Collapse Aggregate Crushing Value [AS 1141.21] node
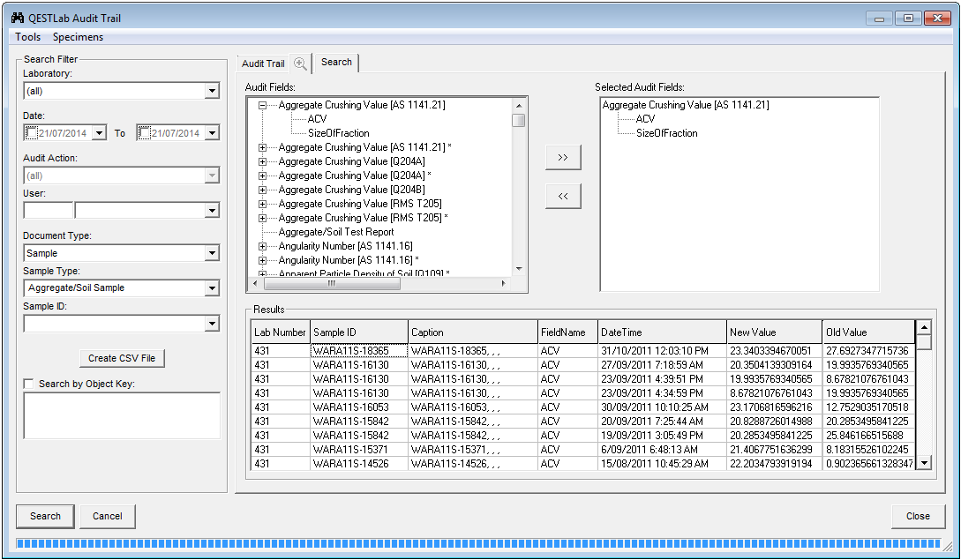 pos(262,105)
